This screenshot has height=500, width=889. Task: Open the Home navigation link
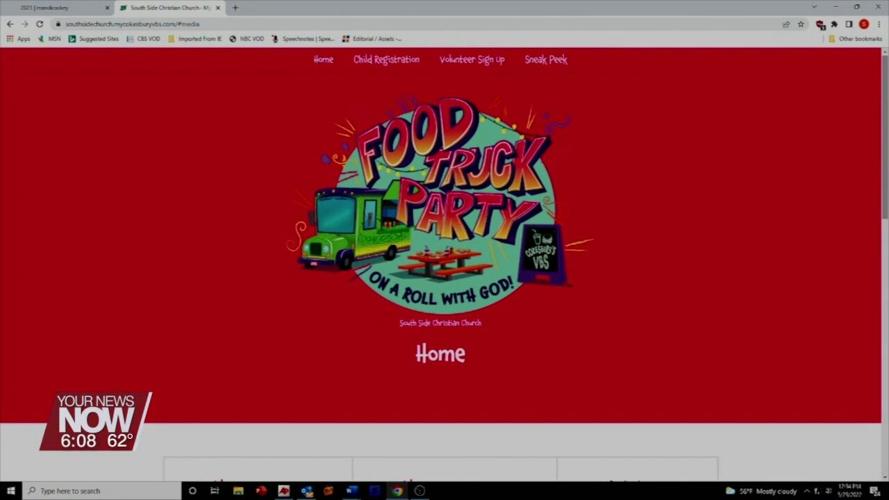click(323, 60)
